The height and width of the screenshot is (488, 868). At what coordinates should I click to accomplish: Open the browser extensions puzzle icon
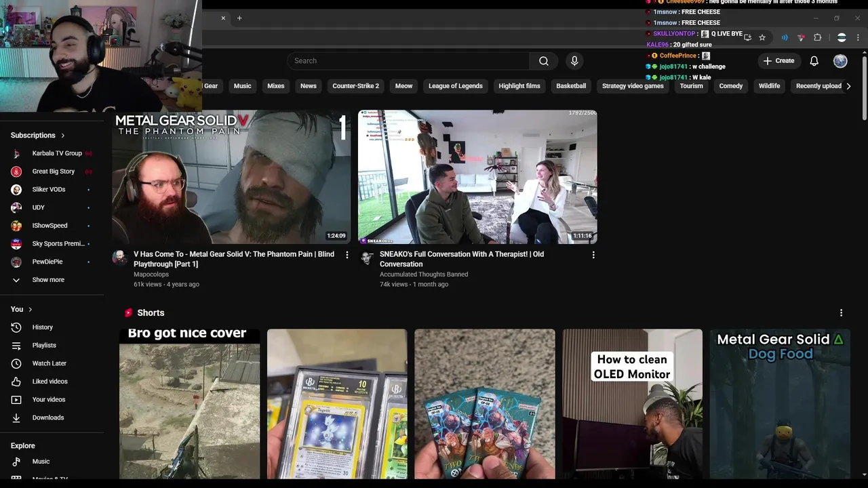point(817,37)
